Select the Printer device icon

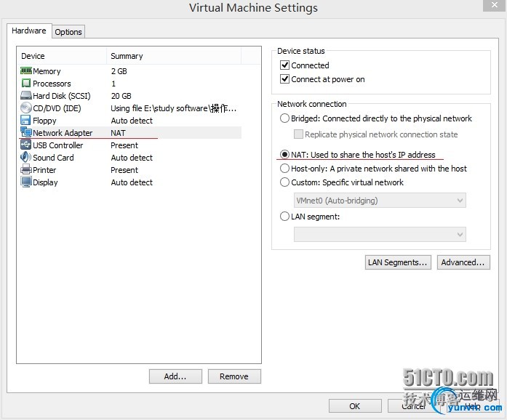pos(26,169)
